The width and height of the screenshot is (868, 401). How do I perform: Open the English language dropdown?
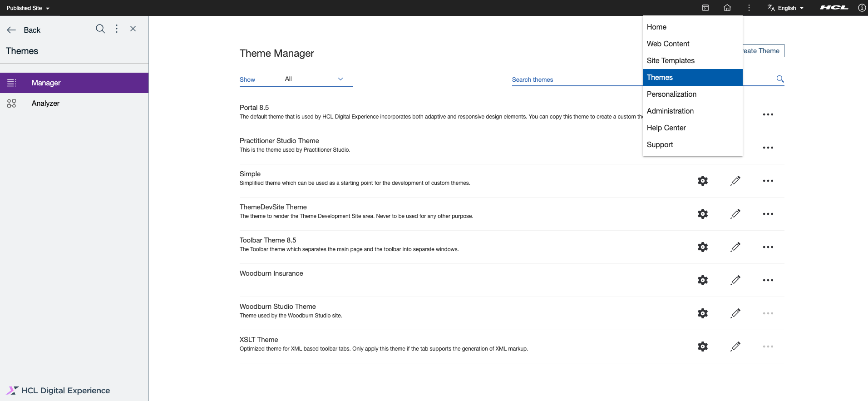point(790,8)
